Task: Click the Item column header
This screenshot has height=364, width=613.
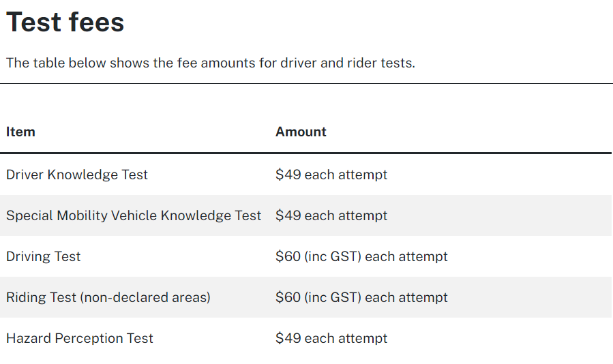Action: [x=20, y=132]
